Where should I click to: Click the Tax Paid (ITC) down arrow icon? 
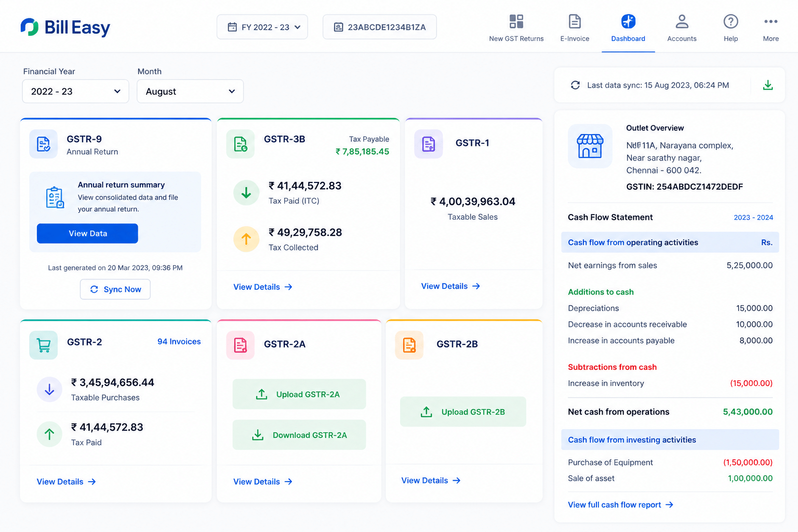(246, 193)
